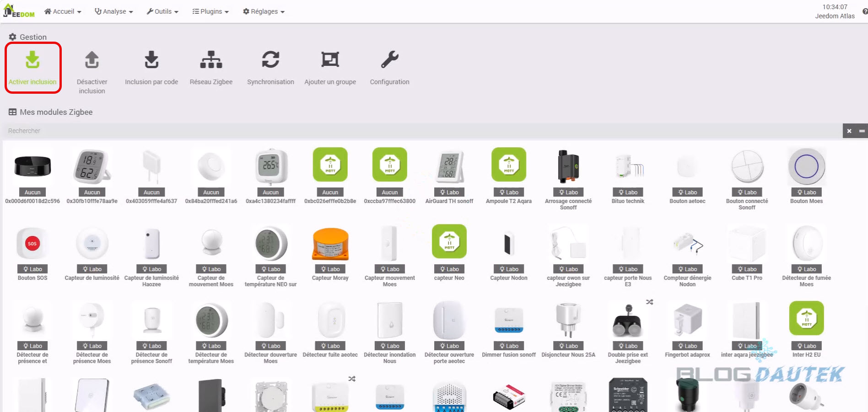This screenshot has width=868, height=412.
Task: Clear the search with the X button
Action: 849,131
